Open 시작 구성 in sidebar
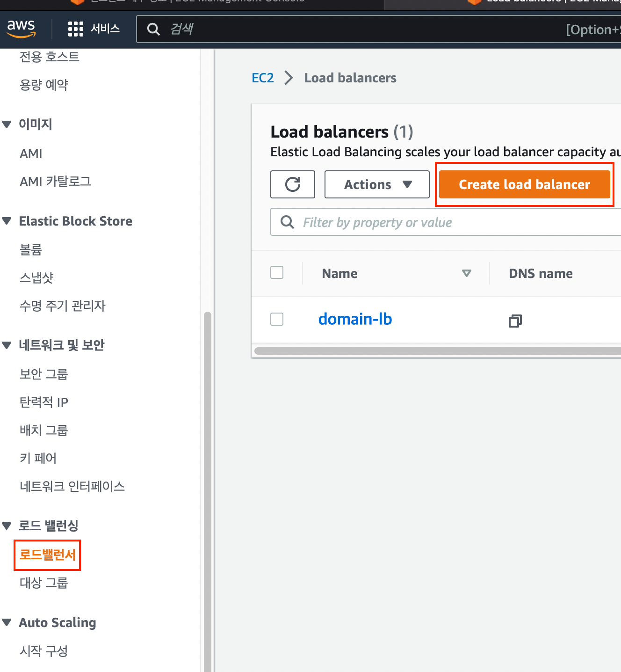This screenshot has width=621, height=672. point(44,651)
